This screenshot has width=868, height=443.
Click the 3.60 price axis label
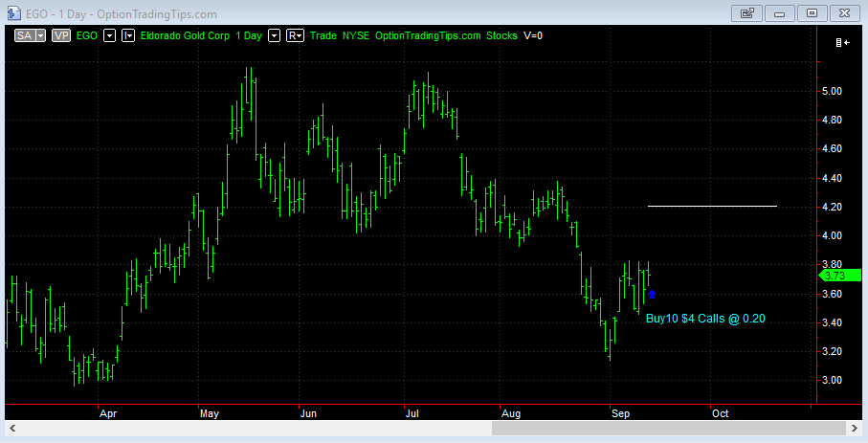click(832, 294)
